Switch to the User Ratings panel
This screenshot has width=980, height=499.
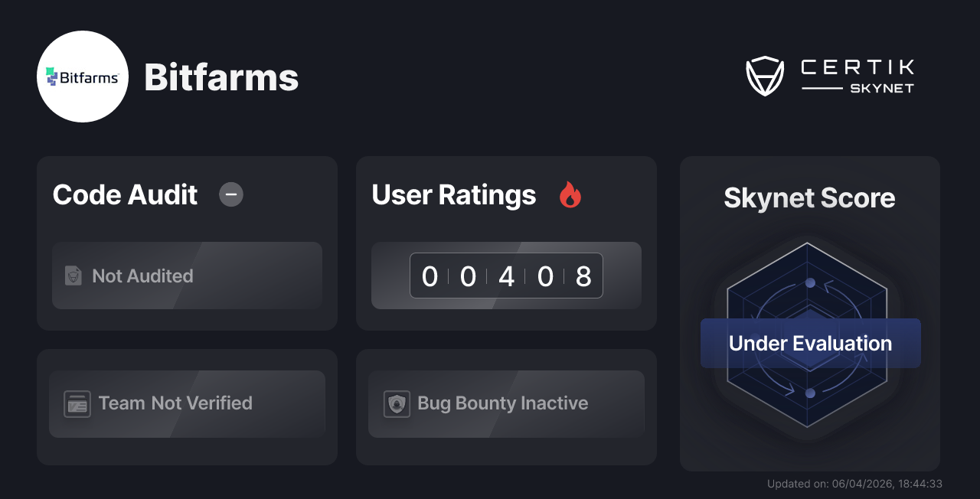[453, 195]
